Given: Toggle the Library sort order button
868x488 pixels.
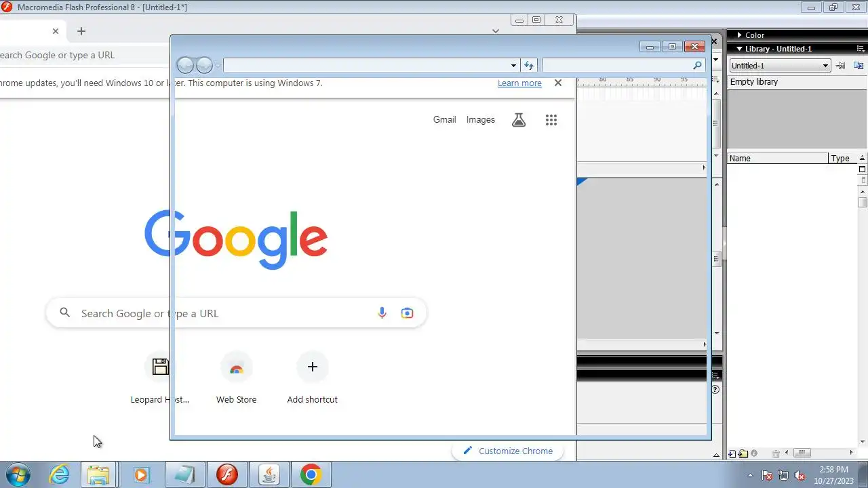Looking at the screenshot, I should tap(863, 158).
